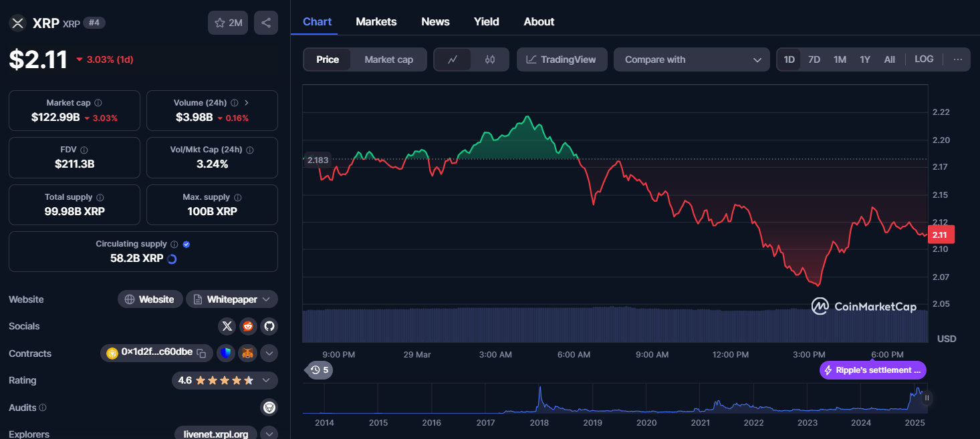Click the $122.99B market cap value
The height and width of the screenshot is (439, 980).
point(55,118)
